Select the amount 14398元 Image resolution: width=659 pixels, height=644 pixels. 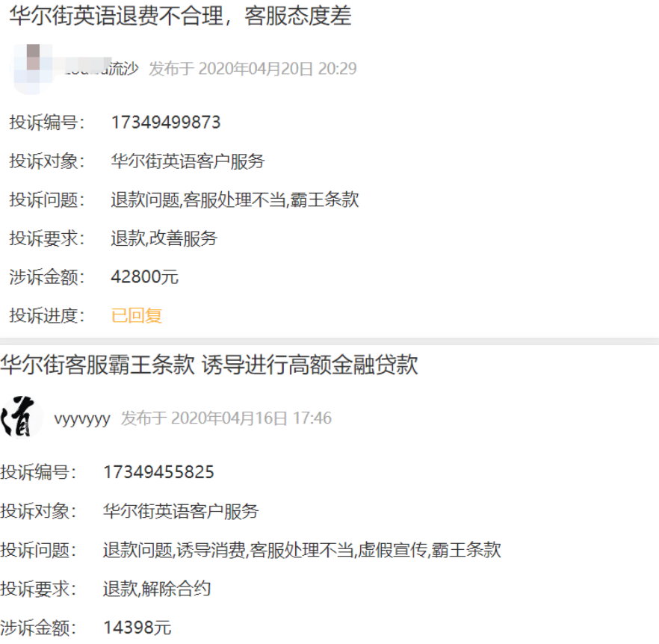[137, 627]
